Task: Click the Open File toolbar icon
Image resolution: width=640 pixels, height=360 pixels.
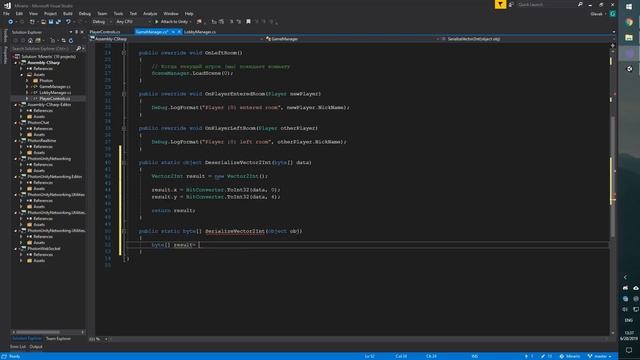Action: pyautogui.click(x=43, y=22)
